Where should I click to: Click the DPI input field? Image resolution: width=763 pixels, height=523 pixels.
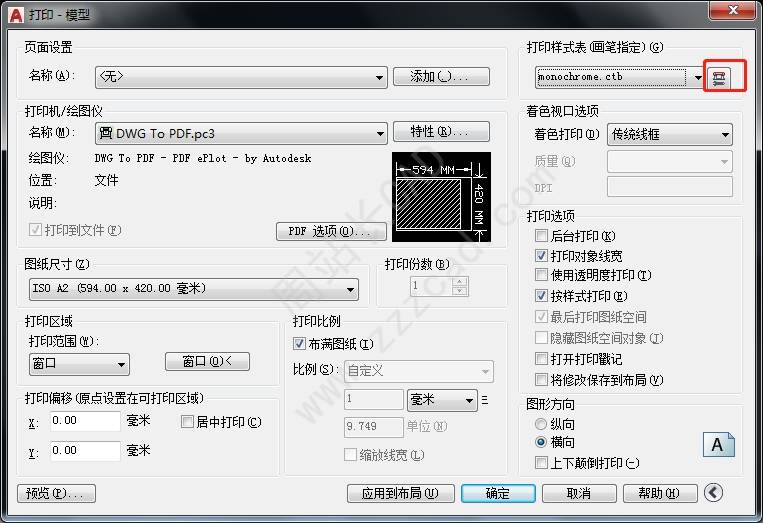[670, 187]
